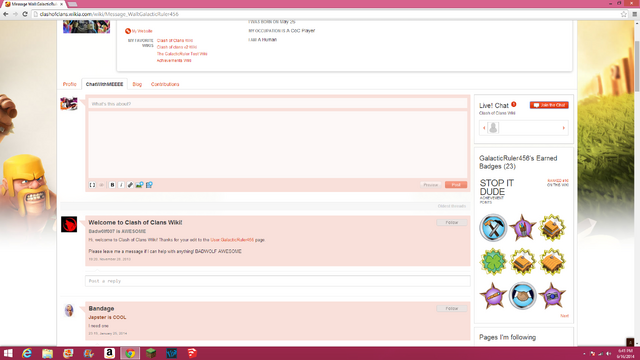Click the volume icon in the system tray
This screenshot has height=360, width=640.
[x=608, y=353]
